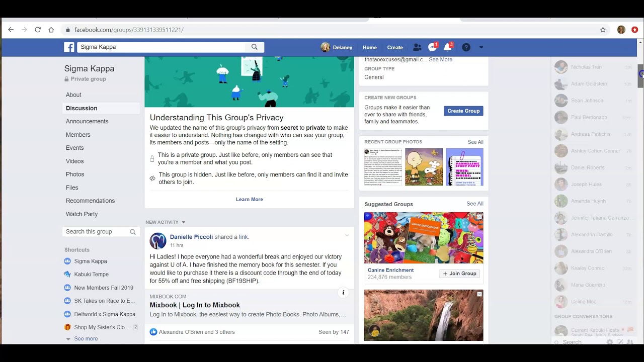644x362 pixels.
Task: Open About section of the group
Action: click(73, 95)
